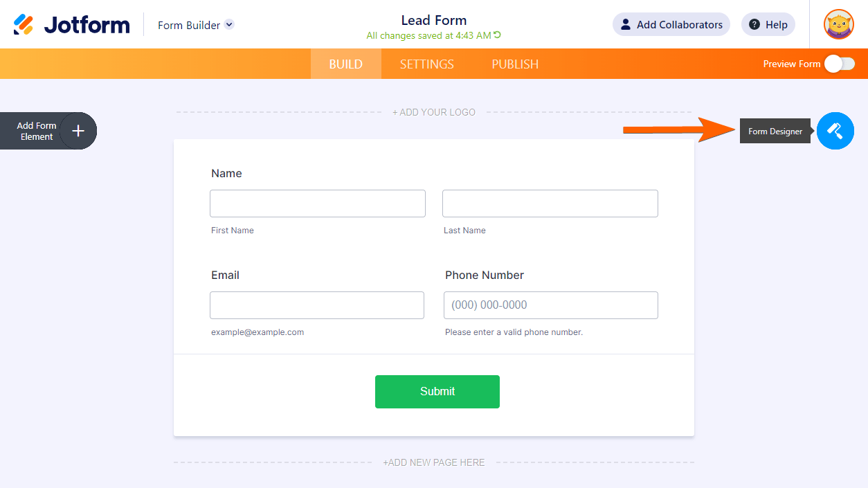
Task: Focus the Email input field
Action: click(317, 305)
